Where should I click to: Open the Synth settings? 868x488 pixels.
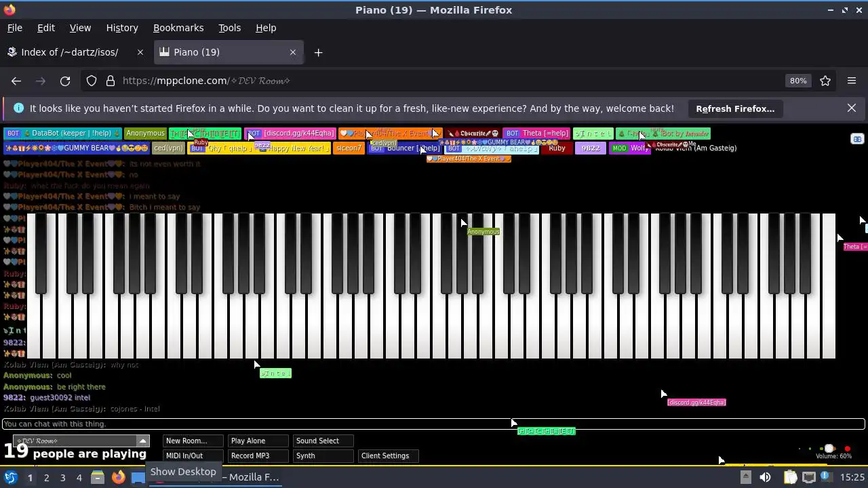point(323,456)
